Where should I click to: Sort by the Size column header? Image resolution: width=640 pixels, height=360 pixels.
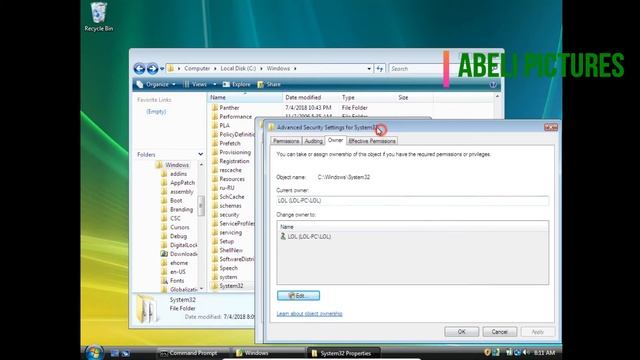[414, 98]
